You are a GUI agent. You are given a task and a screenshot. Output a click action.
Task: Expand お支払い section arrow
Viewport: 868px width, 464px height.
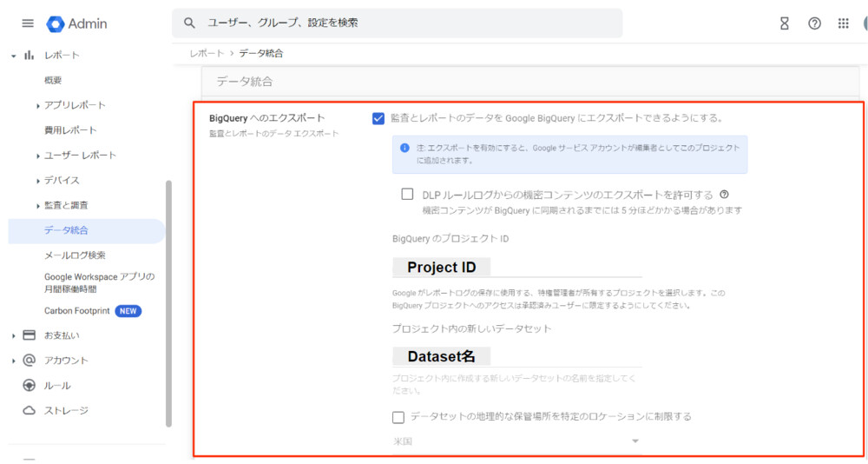pos(13,336)
